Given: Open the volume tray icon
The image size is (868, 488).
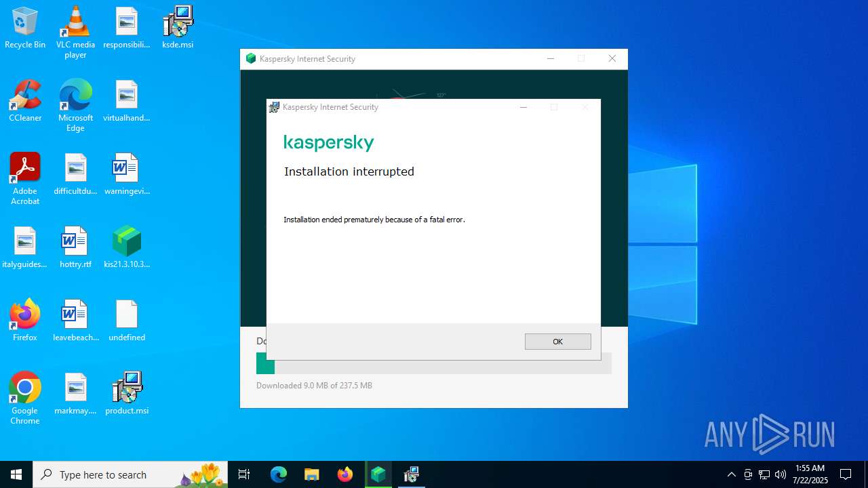Looking at the screenshot, I should [x=781, y=474].
